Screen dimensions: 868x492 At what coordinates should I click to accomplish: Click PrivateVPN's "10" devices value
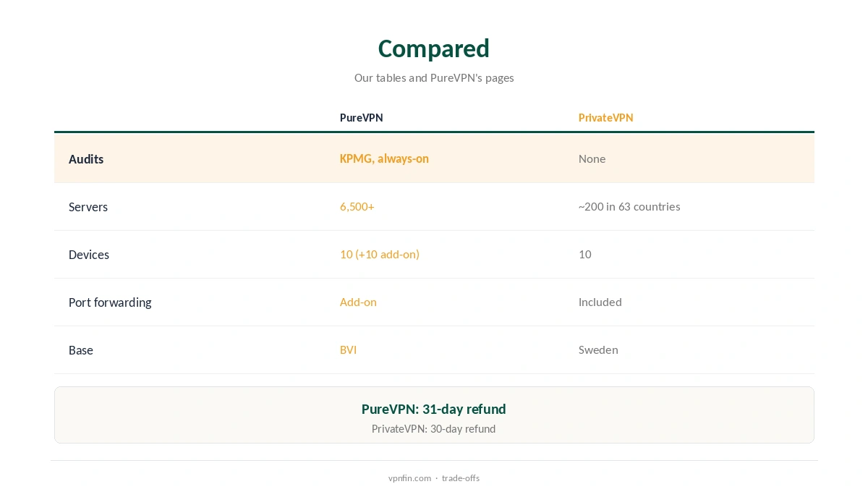tap(585, 254)
